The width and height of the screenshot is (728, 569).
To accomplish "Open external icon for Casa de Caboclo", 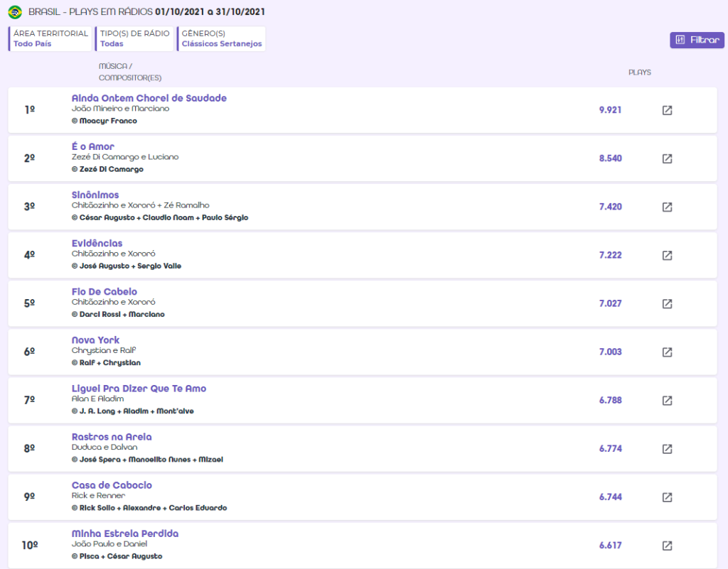I will [x=667, y=497].
